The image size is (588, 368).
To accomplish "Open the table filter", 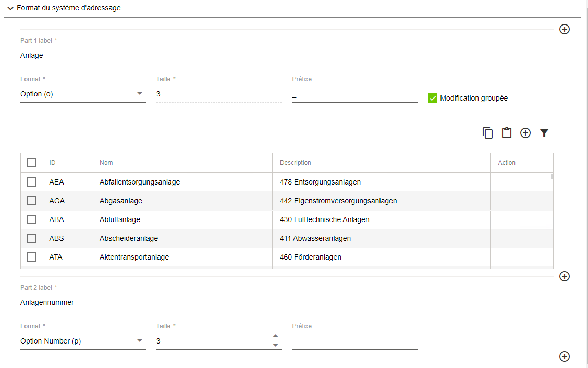I will 544,133.
